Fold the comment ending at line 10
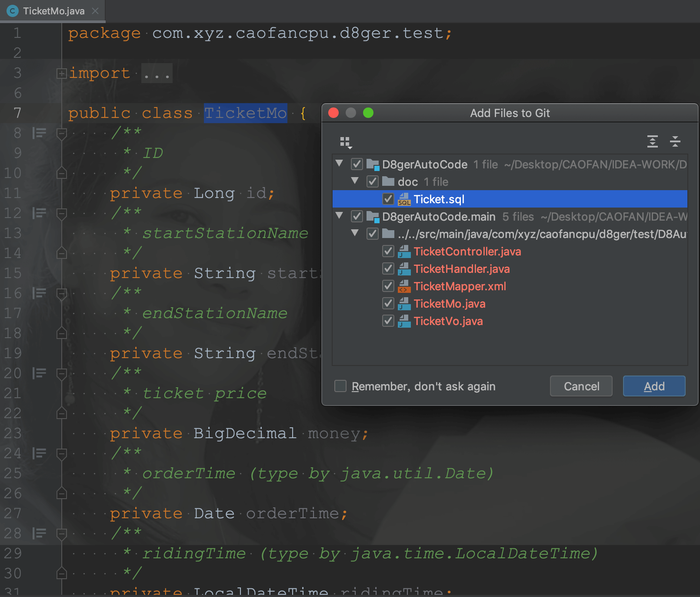Image resolution: width=700 pixels, height=597 pixels. (61, 173)
